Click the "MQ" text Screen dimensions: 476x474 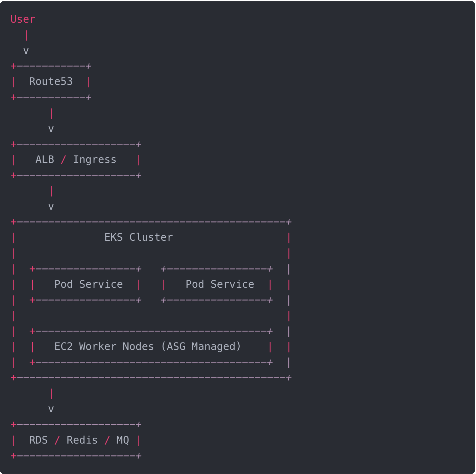tap(123, 440)
